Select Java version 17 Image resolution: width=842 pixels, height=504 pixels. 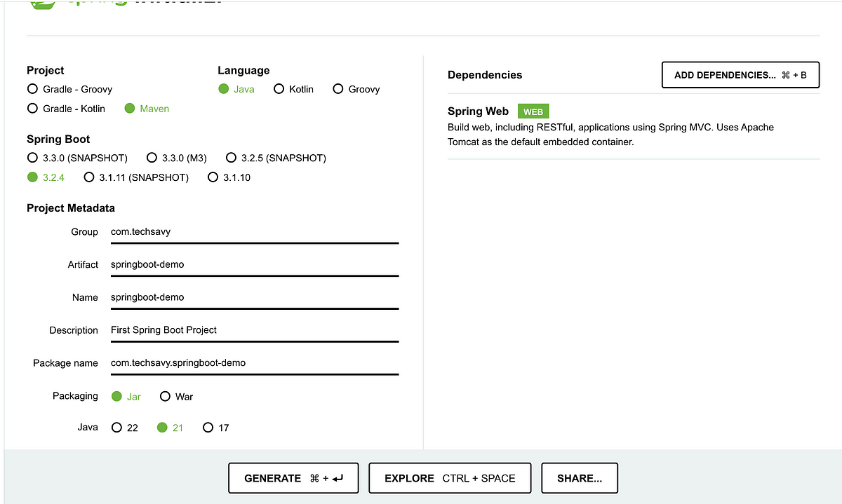[x=216, y=428]
